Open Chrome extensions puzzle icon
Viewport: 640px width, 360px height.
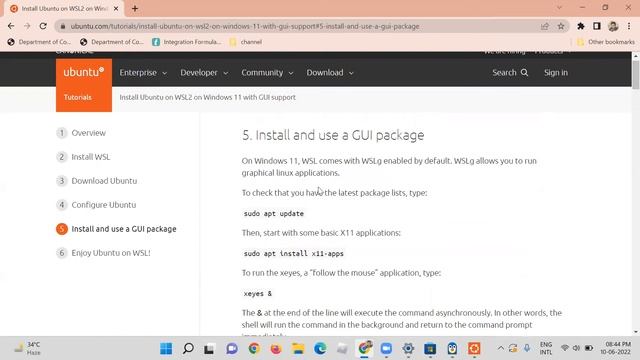580,26
